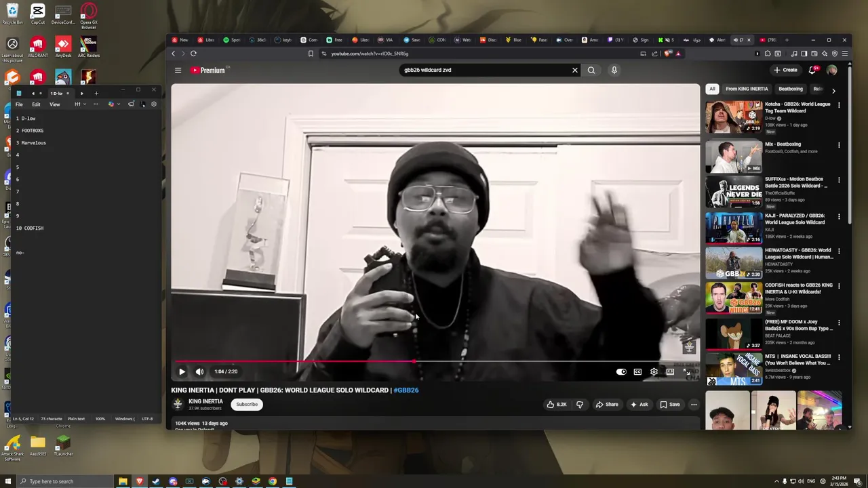Open KING INERTIA channel name link
The image size is (868, 488).
click(x=205, y=401)
